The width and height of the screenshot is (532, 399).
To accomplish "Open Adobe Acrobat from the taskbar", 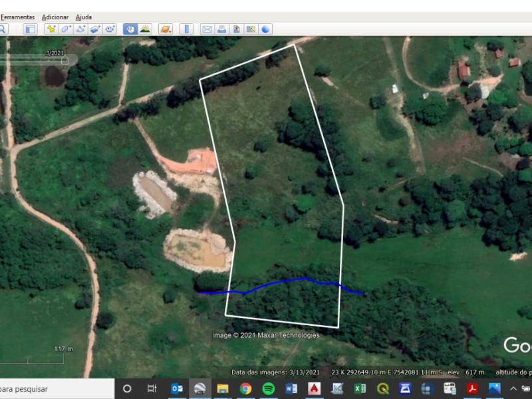I will point(472,389).
